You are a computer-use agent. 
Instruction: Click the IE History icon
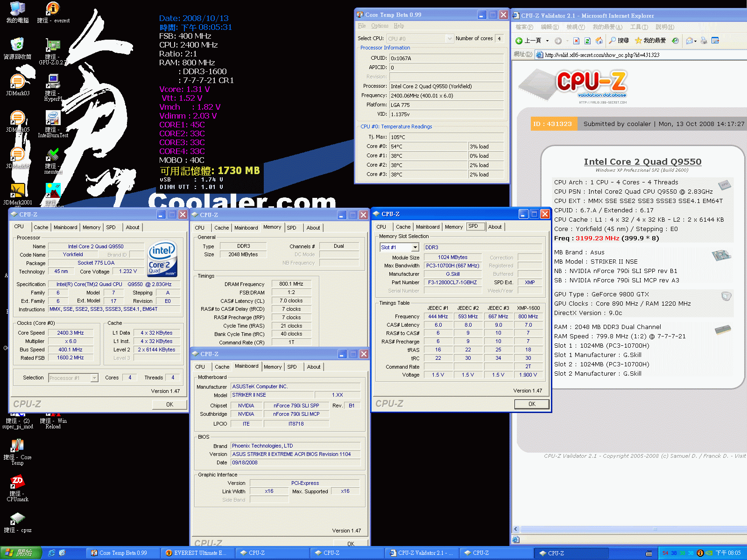675,41
